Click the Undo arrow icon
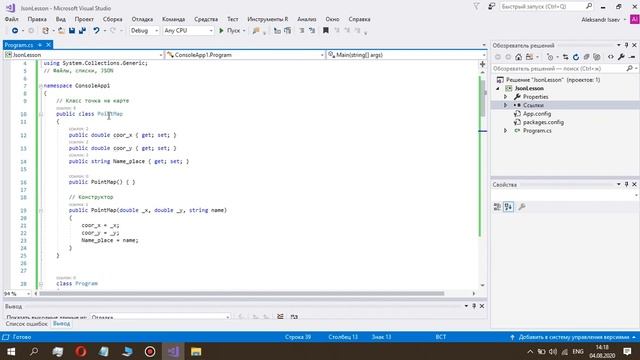 [96, 31]
